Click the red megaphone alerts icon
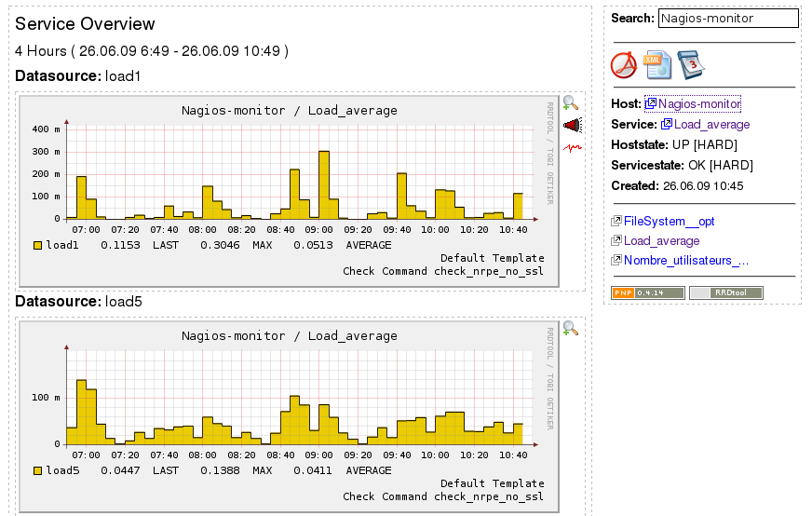 tap(573, 125)
